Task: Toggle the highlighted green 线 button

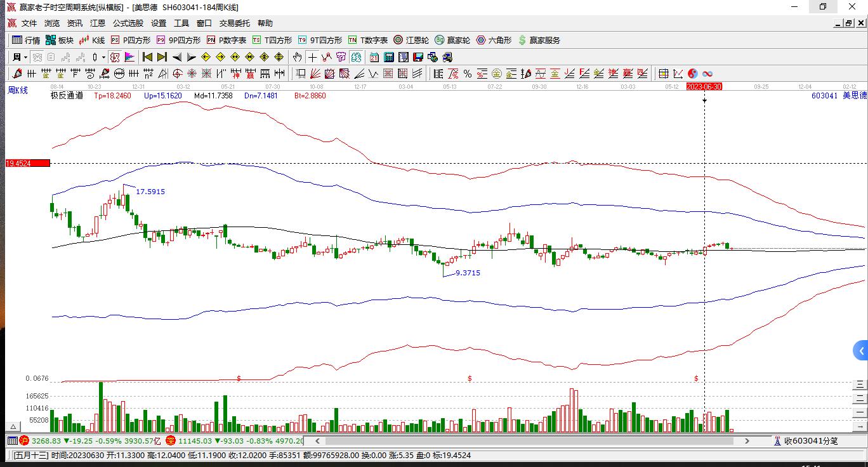Action: tap(356, 57)
